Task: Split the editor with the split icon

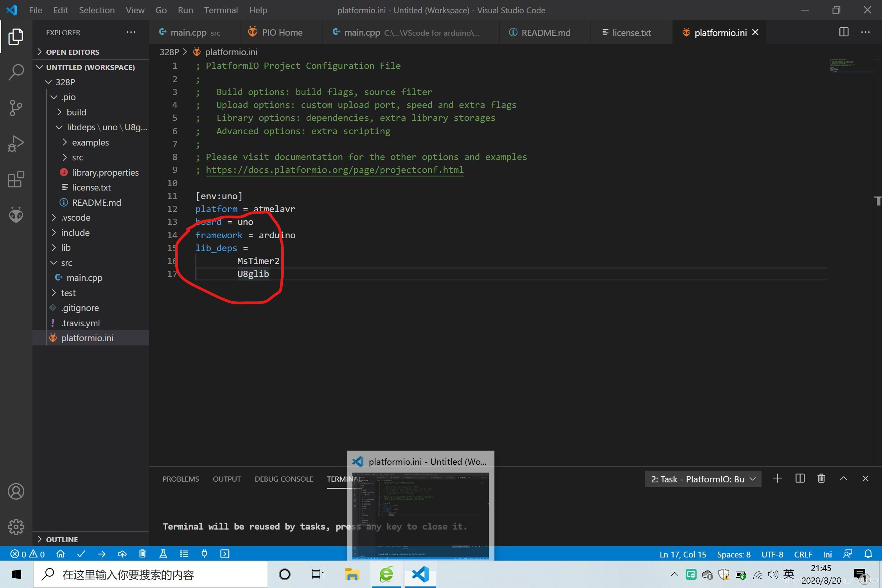Action: 844,32
